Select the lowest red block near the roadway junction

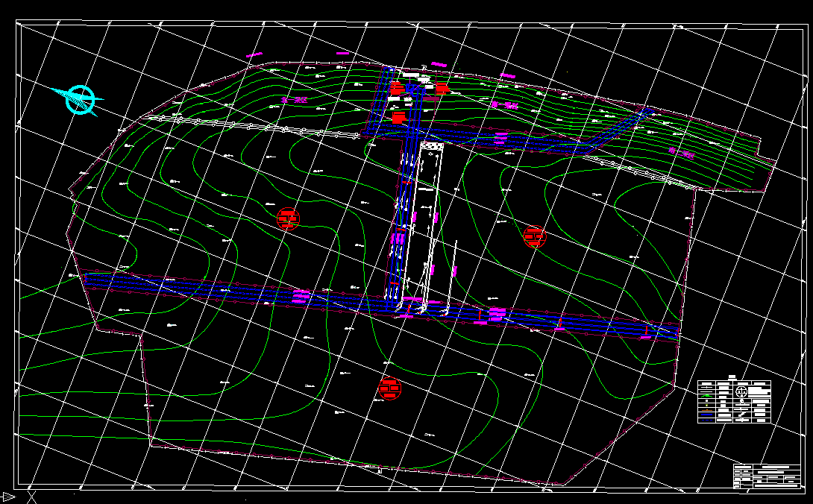click(x=398, y=118)
